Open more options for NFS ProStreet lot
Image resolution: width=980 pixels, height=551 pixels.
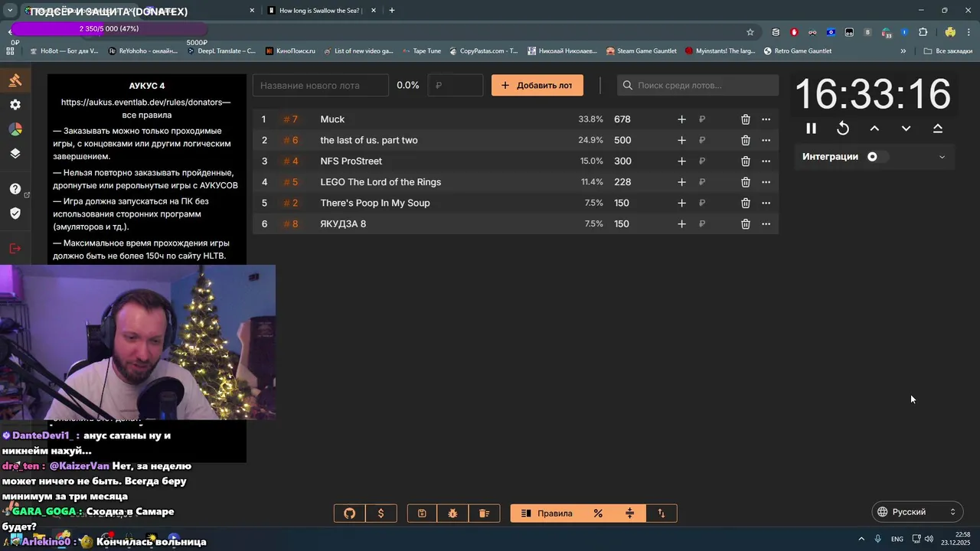click(766, 161)
